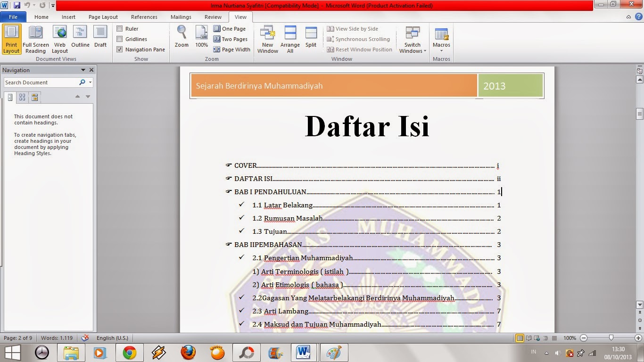Switch to Draft view
Screen dimensions: 644x362
(x=100, y=37)
